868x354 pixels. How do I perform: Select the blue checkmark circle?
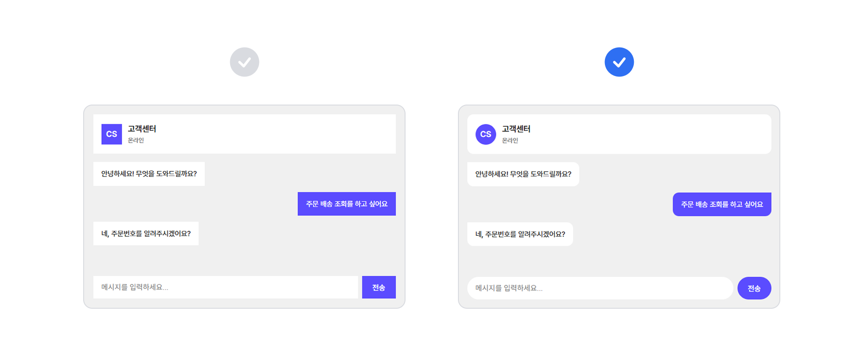619,62
